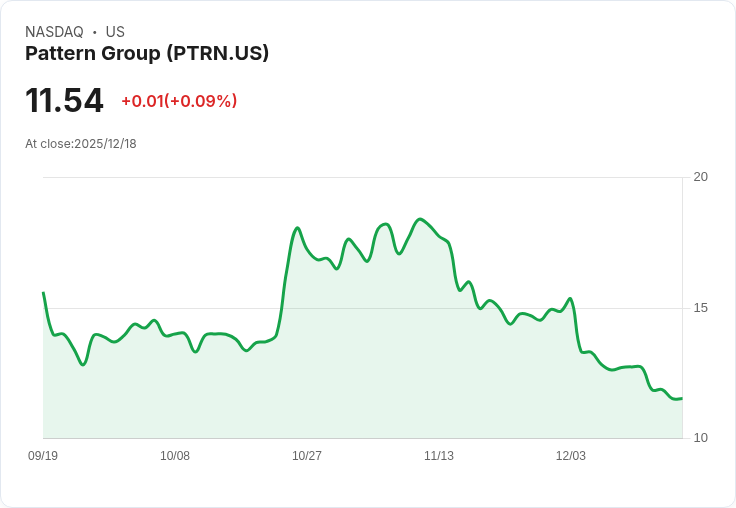Click the rightmost end point of the price line
The image size is (736, 508).
point(682,398)
